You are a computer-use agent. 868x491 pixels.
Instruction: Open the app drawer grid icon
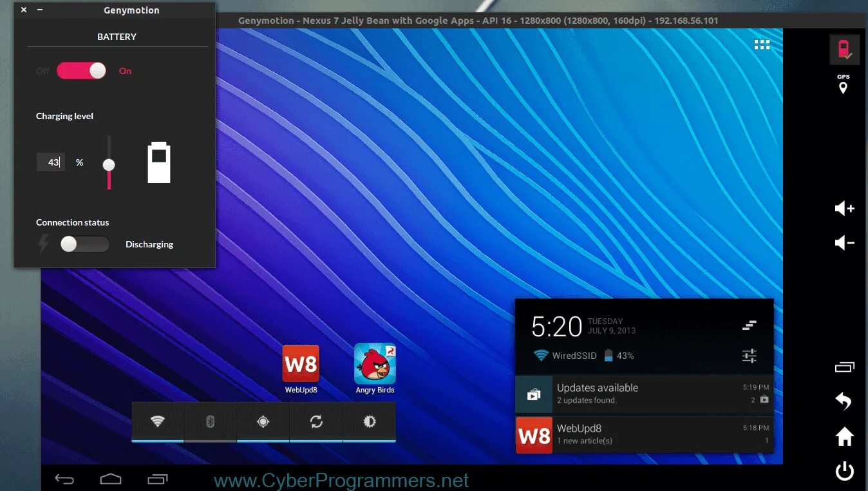click(x=762, y=44)
